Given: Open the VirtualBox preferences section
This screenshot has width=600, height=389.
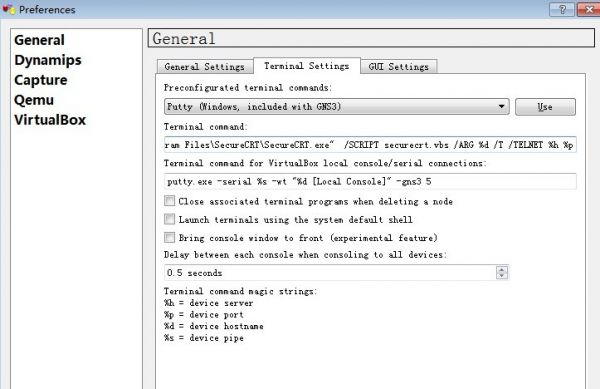Looking at the screenshot, I should click(x=50, y=120).
